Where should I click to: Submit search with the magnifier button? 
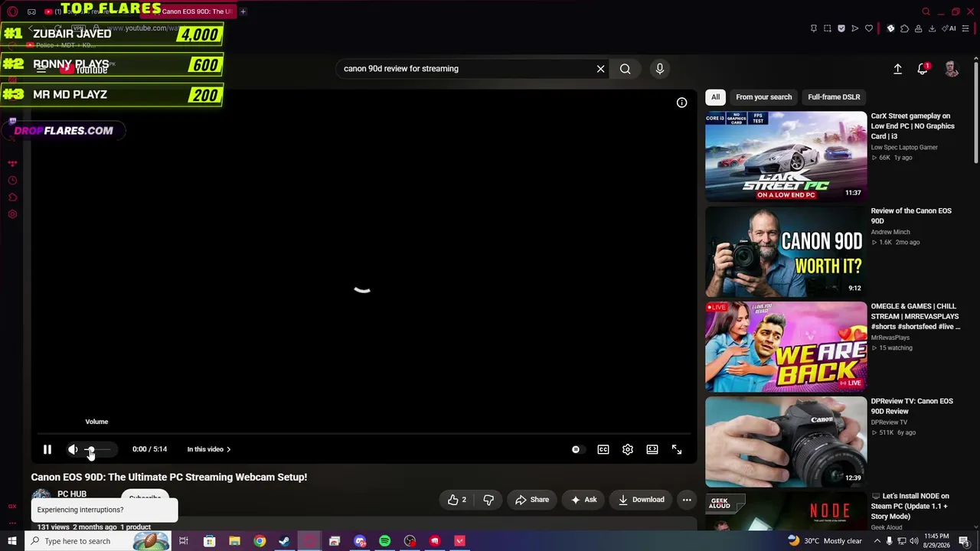click(x=626, y=69)
